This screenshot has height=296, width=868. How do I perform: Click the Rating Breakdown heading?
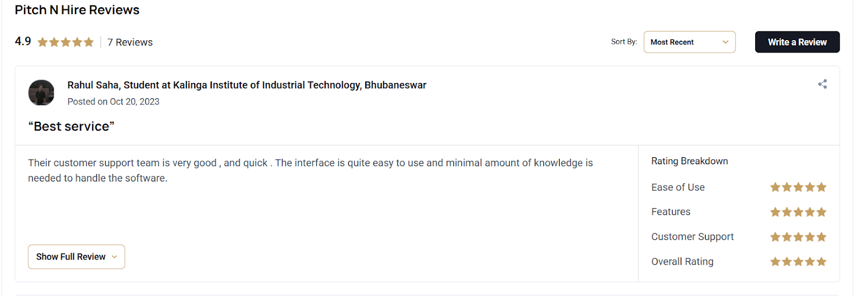pyautogui.click(x=690, y=161)
